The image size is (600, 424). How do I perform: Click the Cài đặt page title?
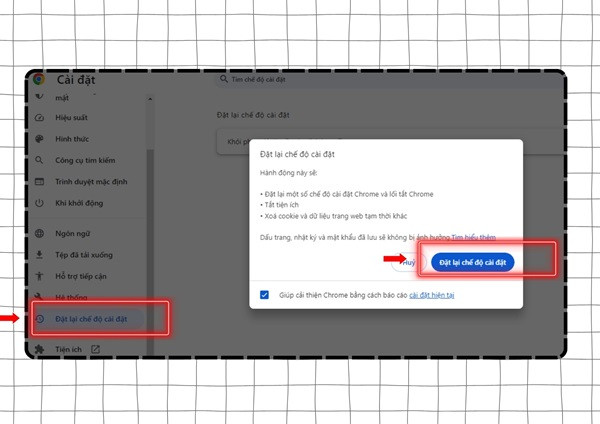(76, 80)
